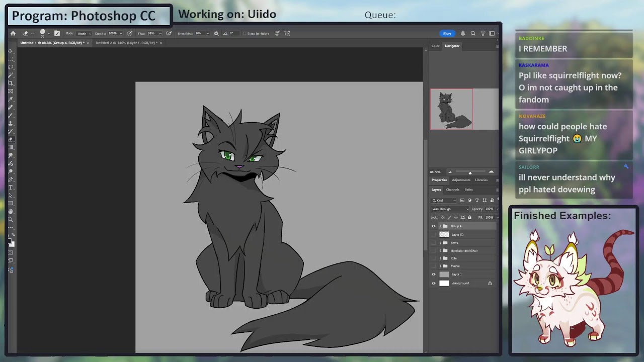
Task: Switch to the Channels tab
Action: coord(452,190)
